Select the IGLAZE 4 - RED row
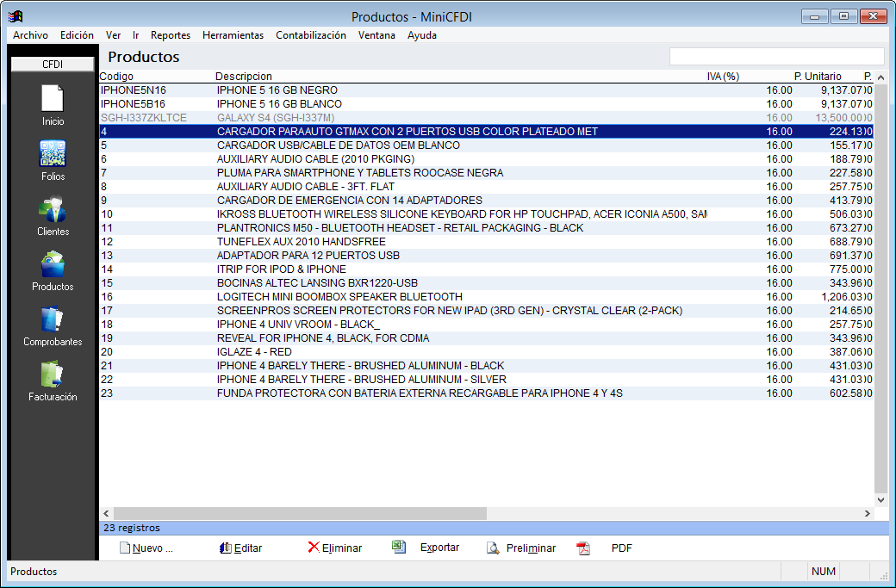 click(x=486, y=351)
